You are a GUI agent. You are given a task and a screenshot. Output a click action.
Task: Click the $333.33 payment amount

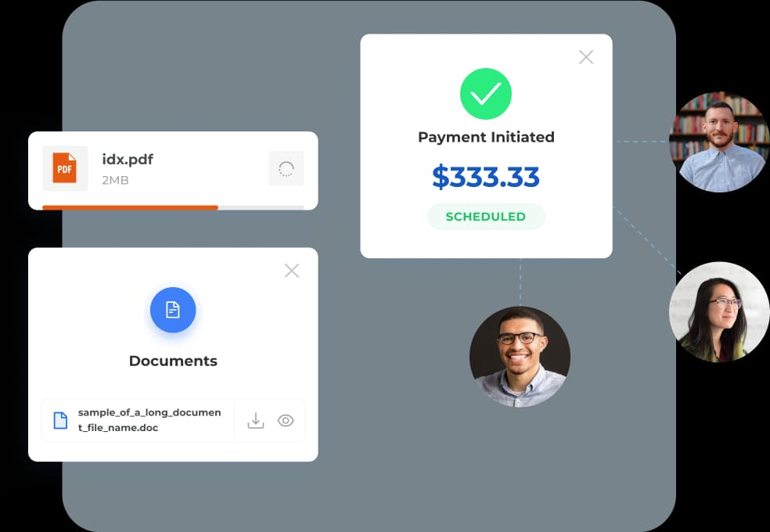pos(486,177)
